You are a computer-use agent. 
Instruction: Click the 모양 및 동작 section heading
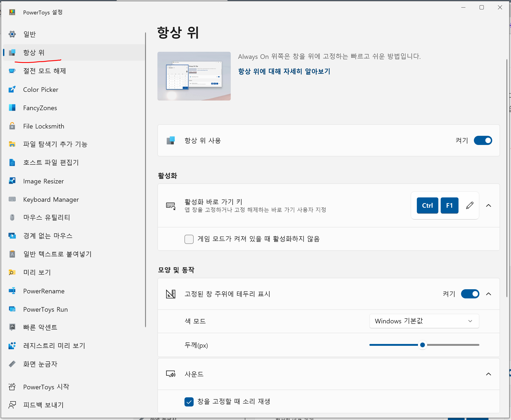point(176,270)
